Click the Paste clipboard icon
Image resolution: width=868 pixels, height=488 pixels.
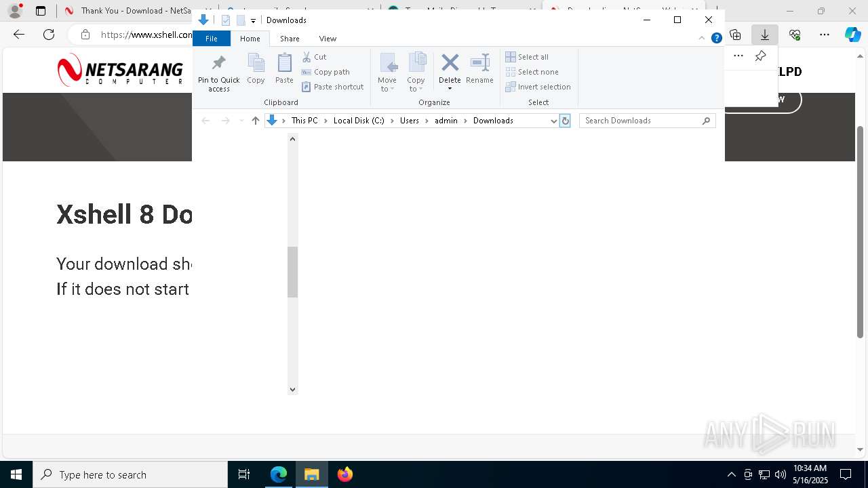284,68
